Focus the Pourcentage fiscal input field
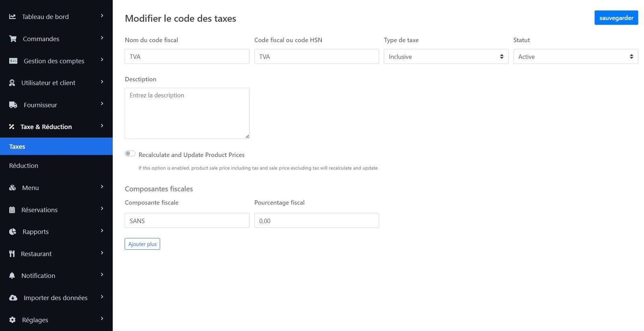This screenshot has height=331, width=644. [x=316, y=221]
